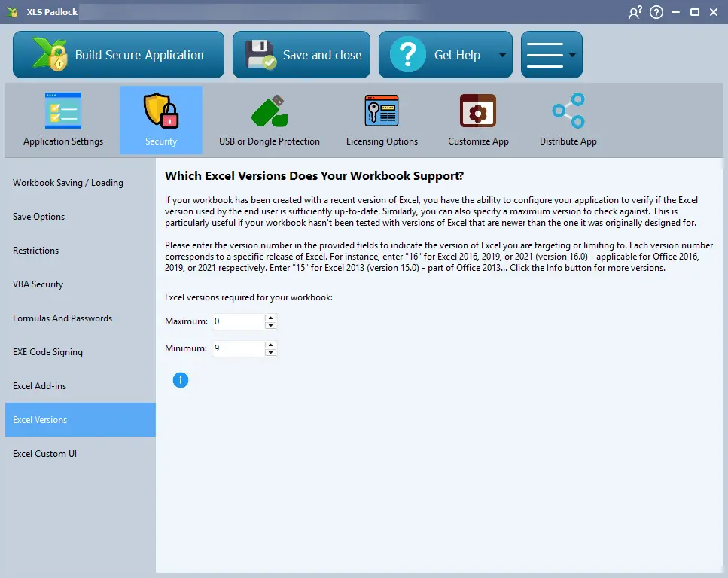The image size is (728, 578).
Task: Open the Distribute App section
Action: [x=568, y=120]
